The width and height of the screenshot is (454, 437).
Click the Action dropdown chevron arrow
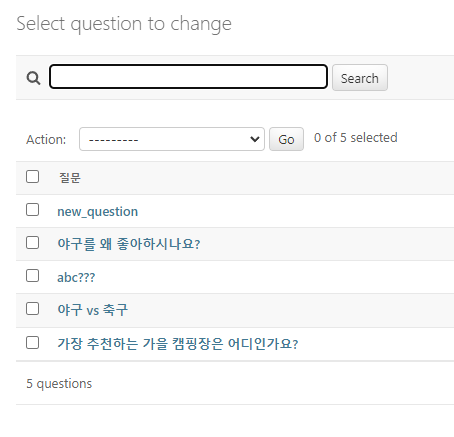[255, 139]
